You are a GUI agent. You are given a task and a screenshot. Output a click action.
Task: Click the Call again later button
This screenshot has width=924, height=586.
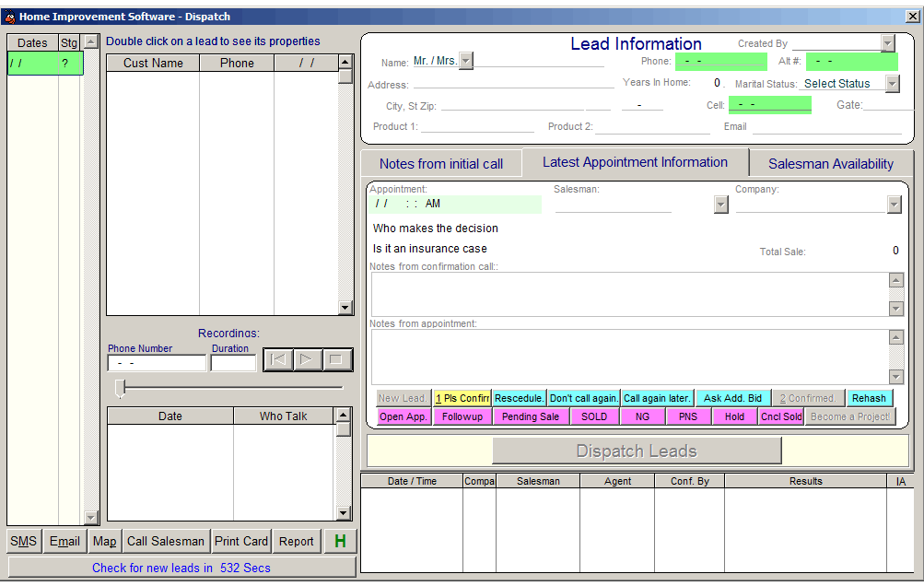click(657, 399)
